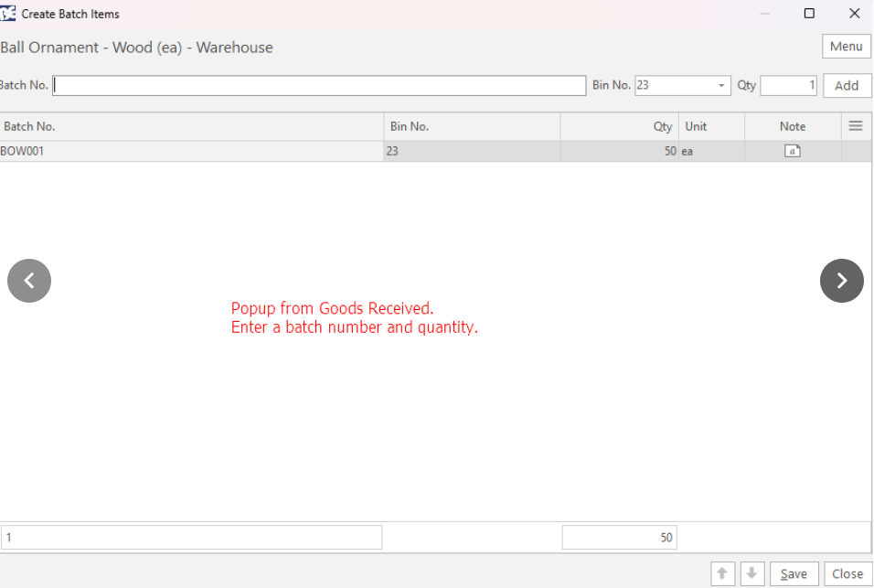Click unit cell 'ea' in BOW001 row
The image size is (874, 588).
pyautogui.click(x=711, y=151)
